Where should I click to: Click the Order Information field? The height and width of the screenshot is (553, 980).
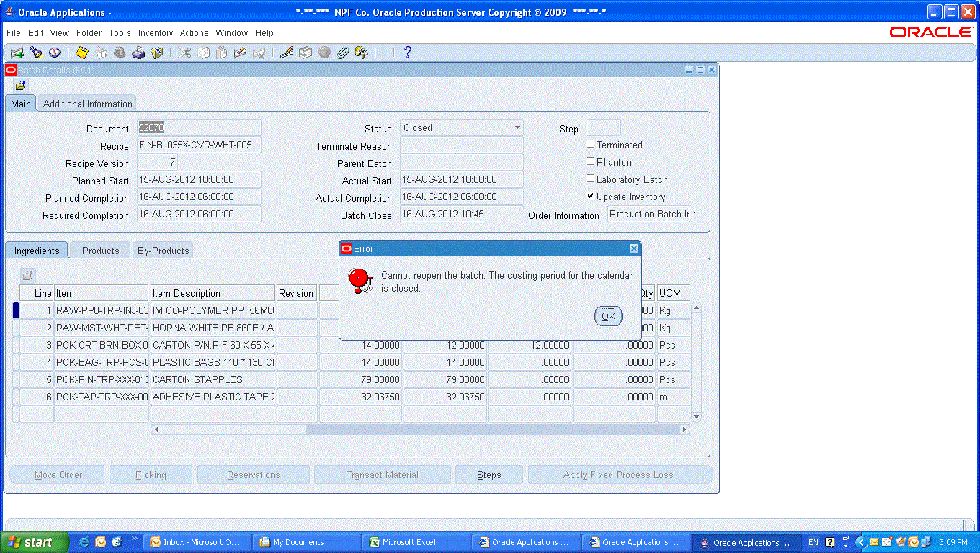click(649, 214)
